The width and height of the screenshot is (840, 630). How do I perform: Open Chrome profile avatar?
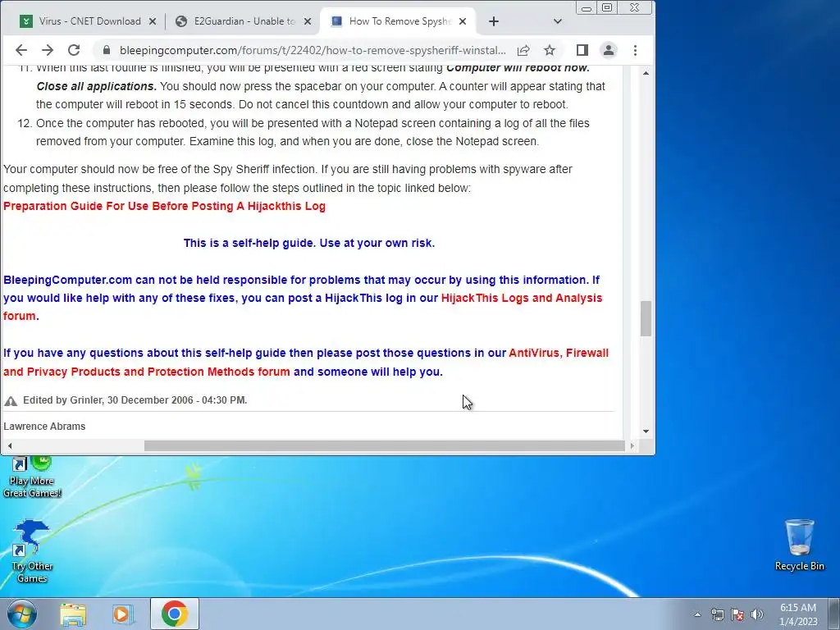coord(609,50)
